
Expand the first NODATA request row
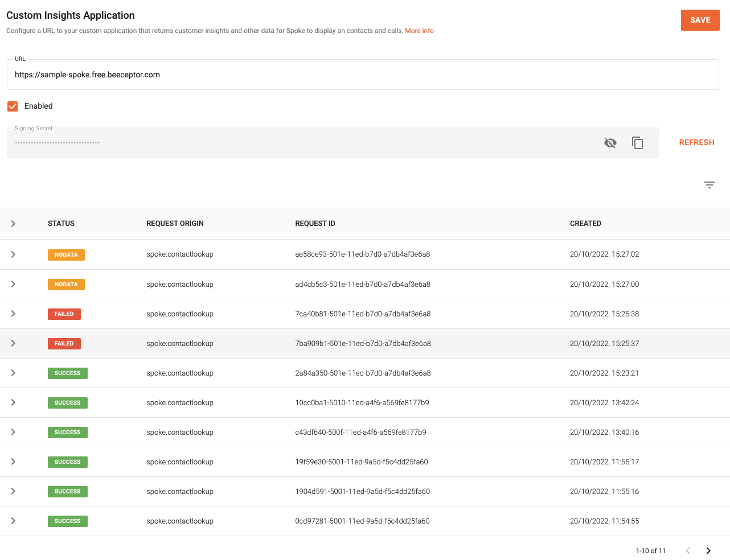tap(13, 254)
